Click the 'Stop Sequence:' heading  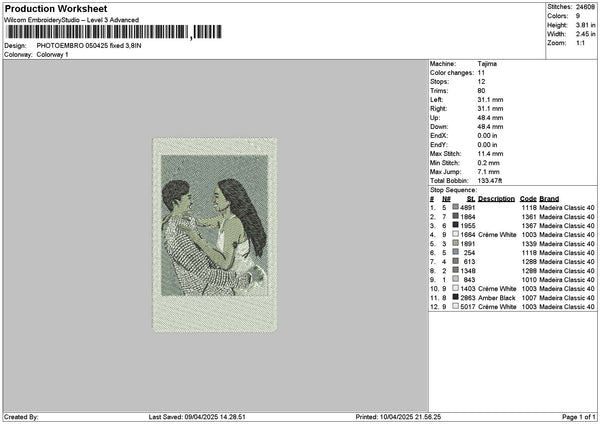(x=453, y=190)
